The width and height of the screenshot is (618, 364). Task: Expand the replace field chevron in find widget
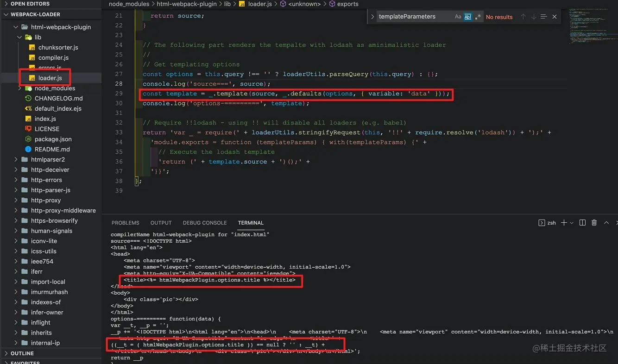[372, 17]
